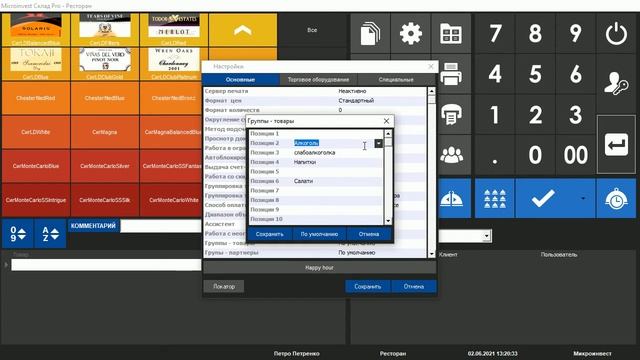Open the documents icon in top toolbar

pyautogui.click(x=370, y=33)
